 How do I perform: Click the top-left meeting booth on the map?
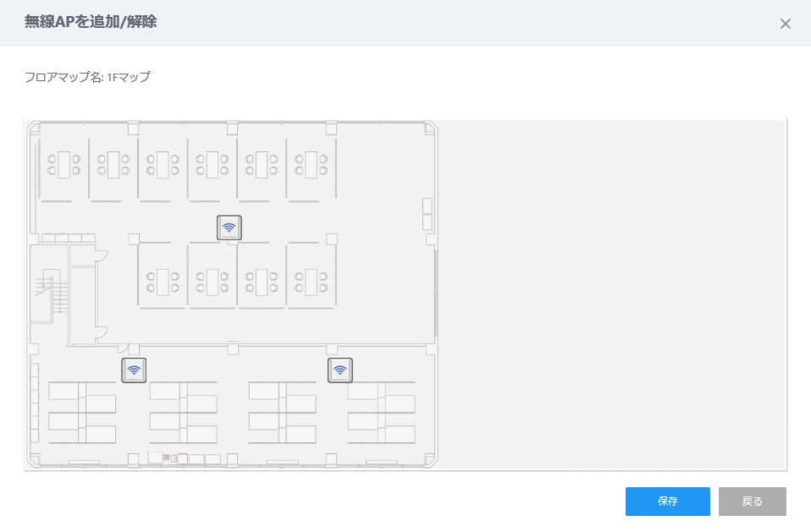64,165
